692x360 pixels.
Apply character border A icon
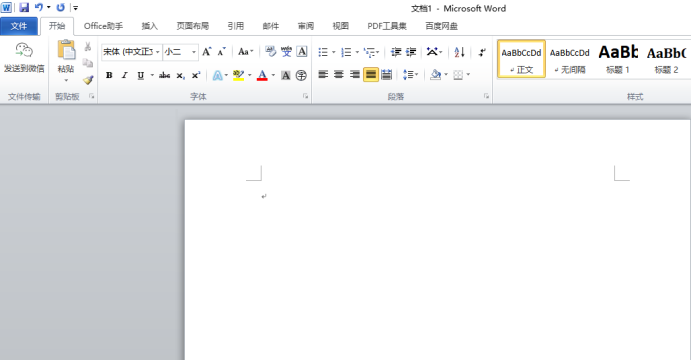pos(301,52)
